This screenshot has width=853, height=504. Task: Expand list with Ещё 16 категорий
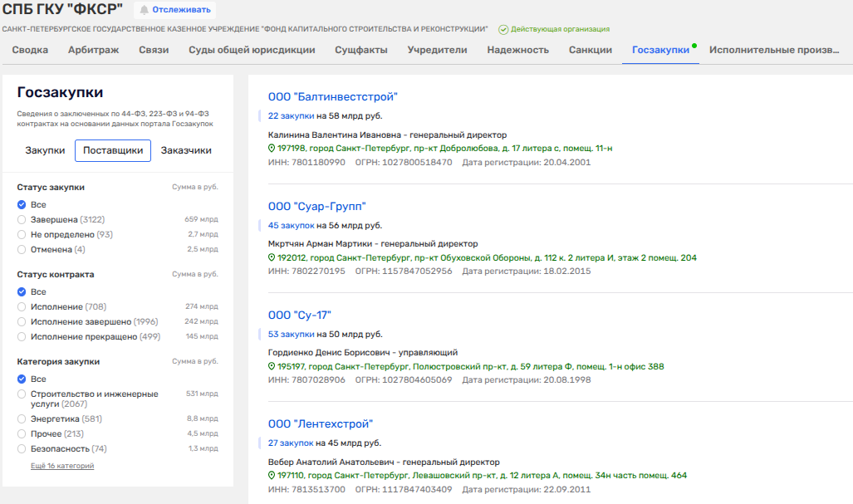pyautogui.click(x=62, y=466)
